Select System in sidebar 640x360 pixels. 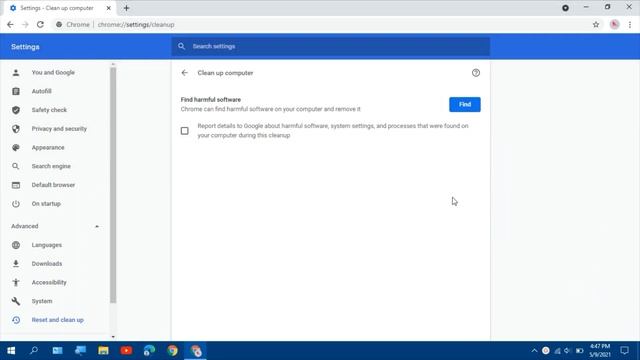(x=42, y=301)
